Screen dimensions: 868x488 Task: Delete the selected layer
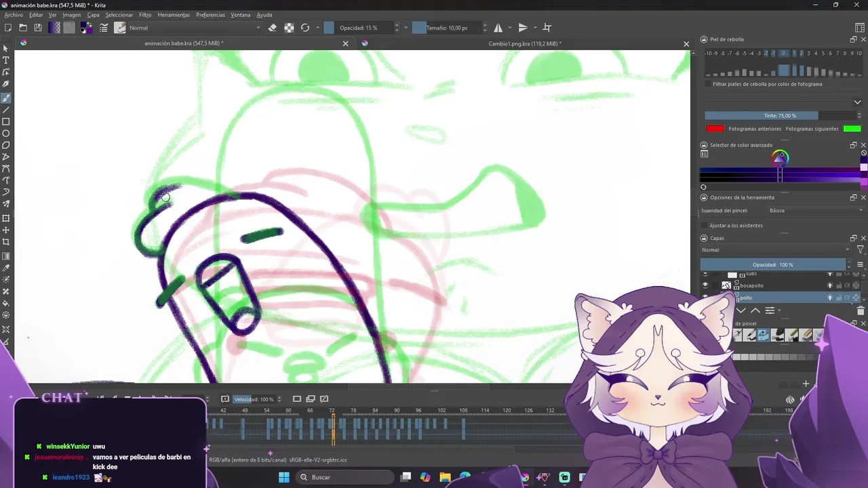pyautogui.click(x=861, y=310)
